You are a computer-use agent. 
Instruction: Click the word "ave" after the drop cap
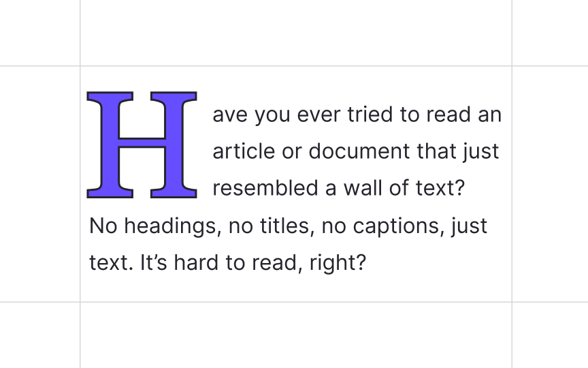[x=230, y=114]
